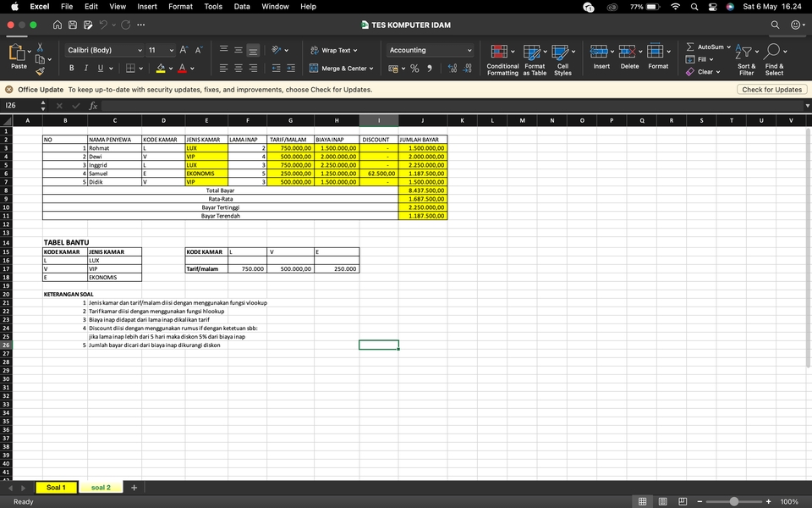Switch to the soal 2 sheet tab

(x=101, y=487)
